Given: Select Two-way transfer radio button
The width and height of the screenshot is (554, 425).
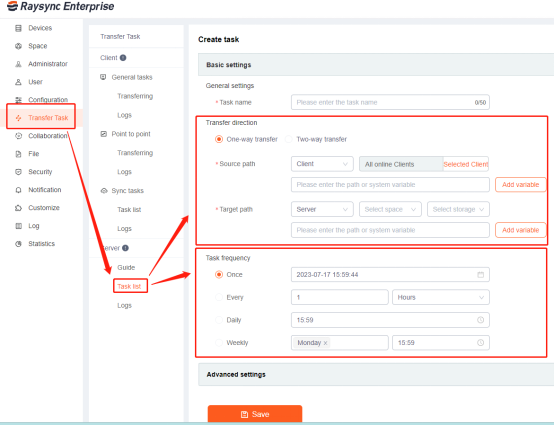Looking at the screenshot, I should (289, 139).
